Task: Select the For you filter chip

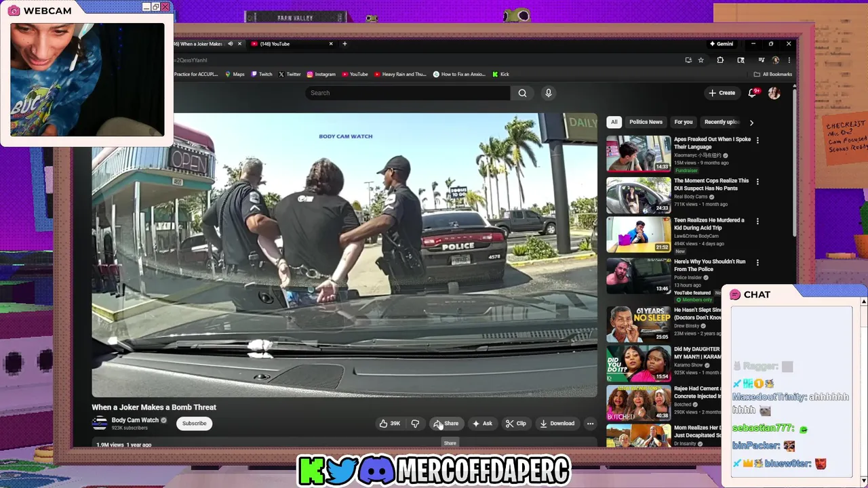Action: tap(684, 122)
